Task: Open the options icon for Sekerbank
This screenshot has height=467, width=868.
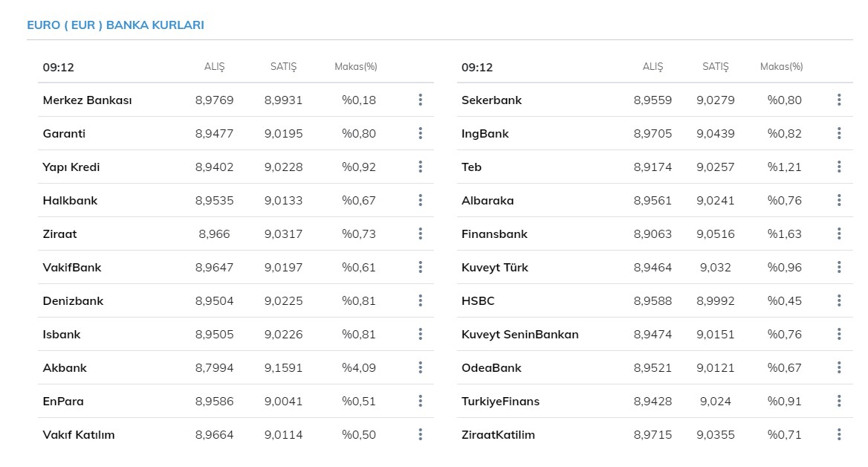Action: 839,100
